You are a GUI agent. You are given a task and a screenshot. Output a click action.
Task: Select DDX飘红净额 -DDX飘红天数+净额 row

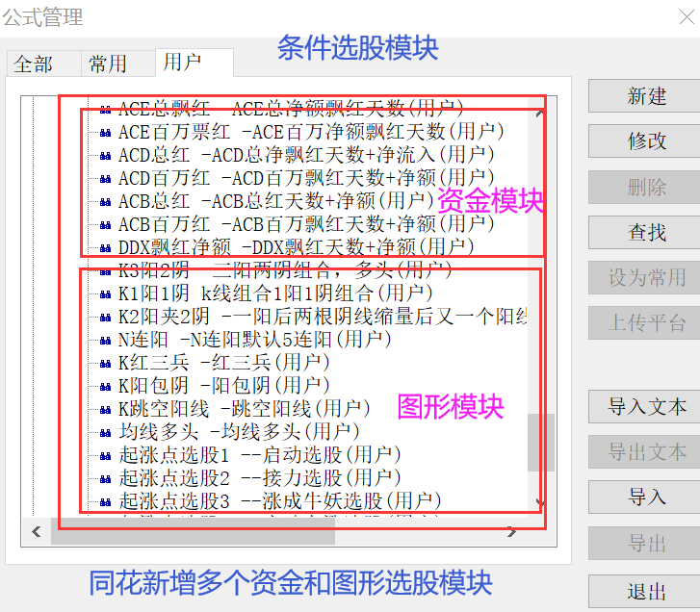(296, 248)
